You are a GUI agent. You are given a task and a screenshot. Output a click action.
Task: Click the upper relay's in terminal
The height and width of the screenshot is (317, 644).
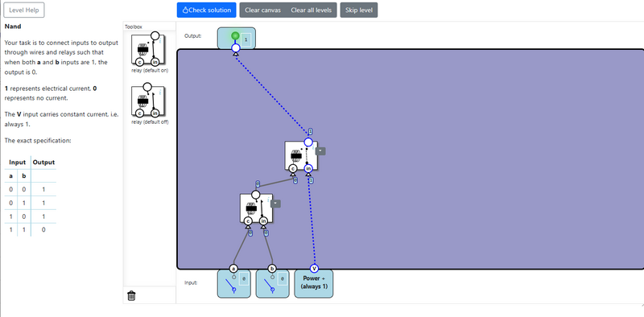coord(309,168)
